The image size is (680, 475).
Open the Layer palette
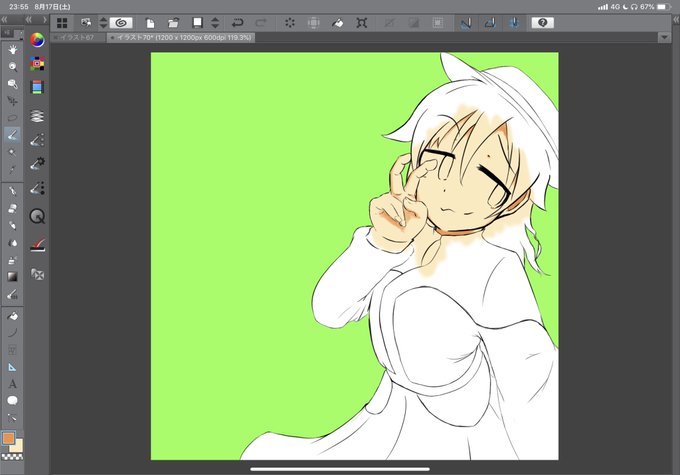37,116
